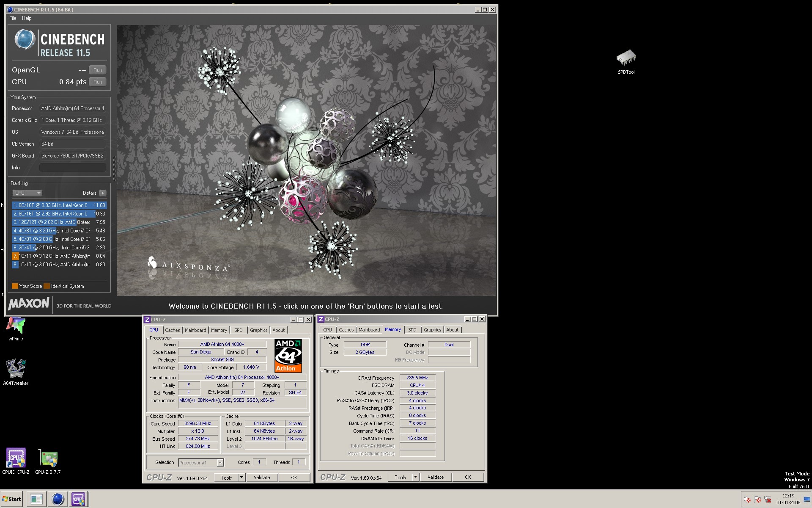Click the Core Speed 3296.33 MHz value
Screen dimensions: 812x508
198,423
